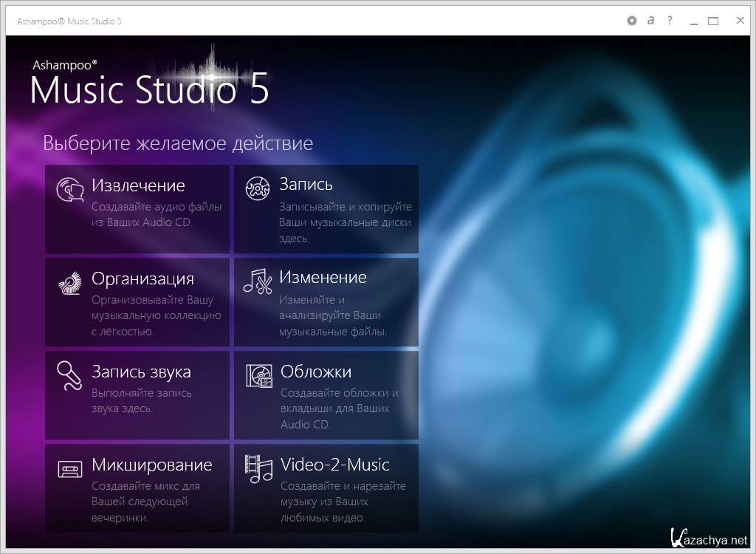Click the Извлечение CD ripping icon
756x554 pixels.
tap(69, 190)
